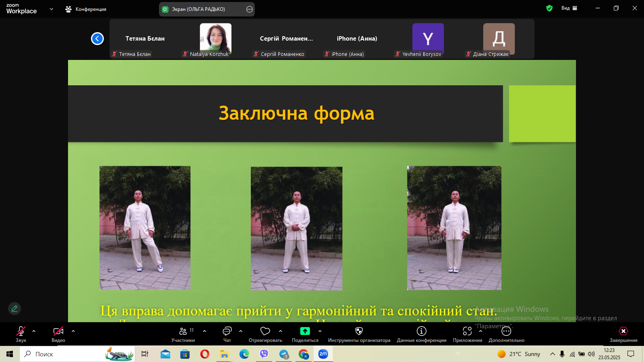The width and height of the screenshot is (644, 362).
Task: Expand apps options arrow next to Приложения
Action: (481, 331)
